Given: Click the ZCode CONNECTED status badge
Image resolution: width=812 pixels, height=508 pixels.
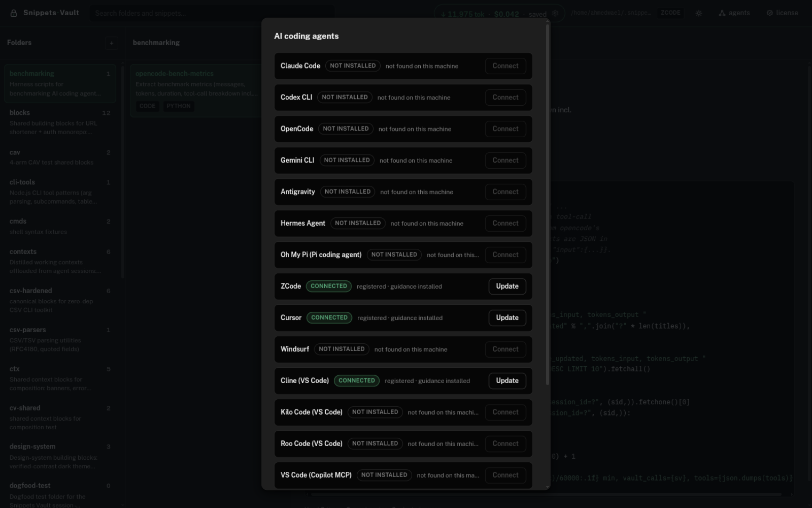Looking at the screenshot, I should 329,287.
